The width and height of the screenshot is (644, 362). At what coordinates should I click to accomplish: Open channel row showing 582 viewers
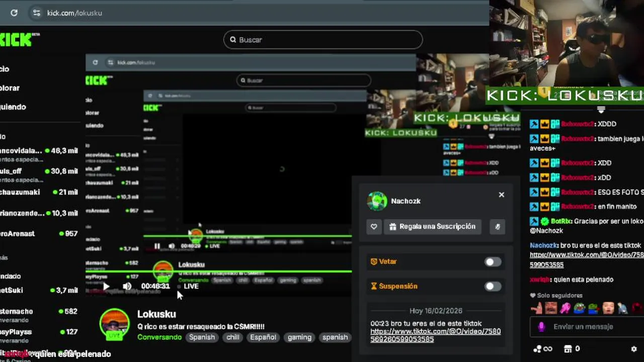point(39,315)
